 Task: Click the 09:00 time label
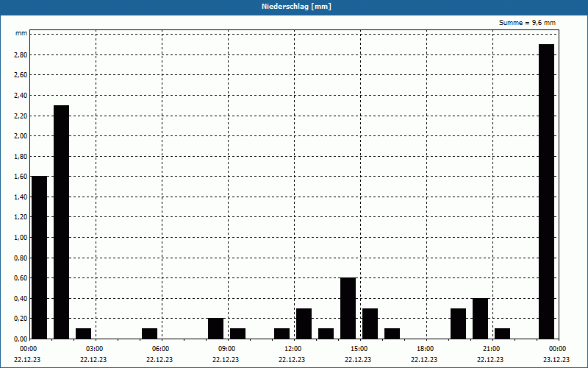point(227,349)
